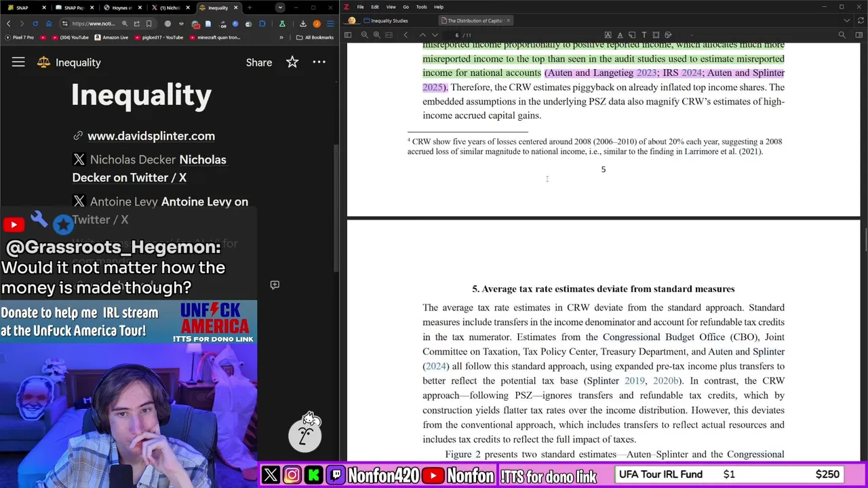Open the Zotero View menu

click(391, 7)
